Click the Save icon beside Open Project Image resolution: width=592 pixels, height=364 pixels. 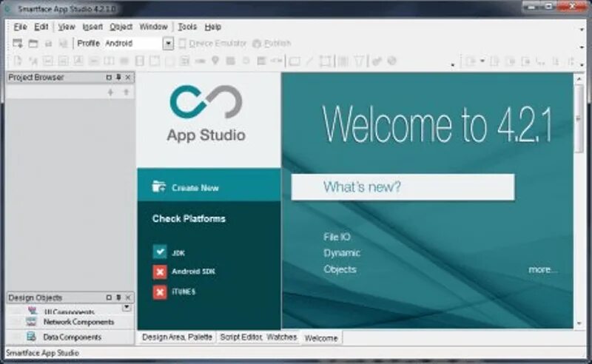(x=48, y=44)
